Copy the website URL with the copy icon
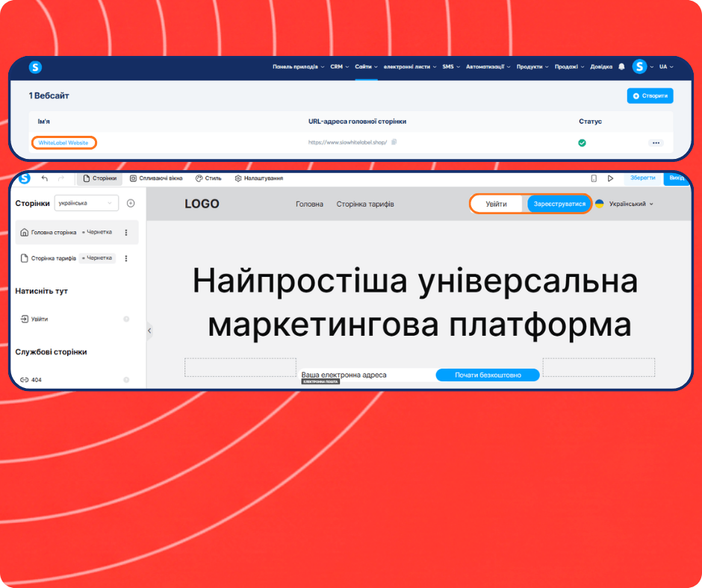This screenshot has height=588, width=702. coord(394,143)
